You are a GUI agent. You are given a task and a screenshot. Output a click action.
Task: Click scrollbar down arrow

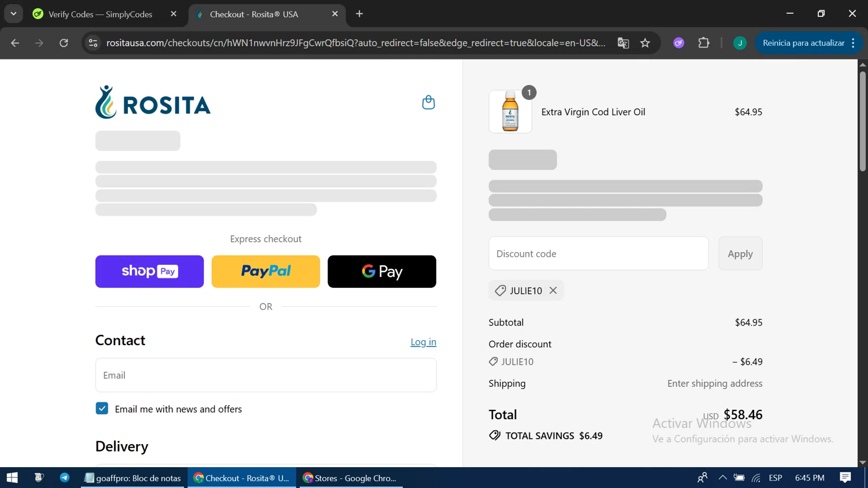(862, 462)
